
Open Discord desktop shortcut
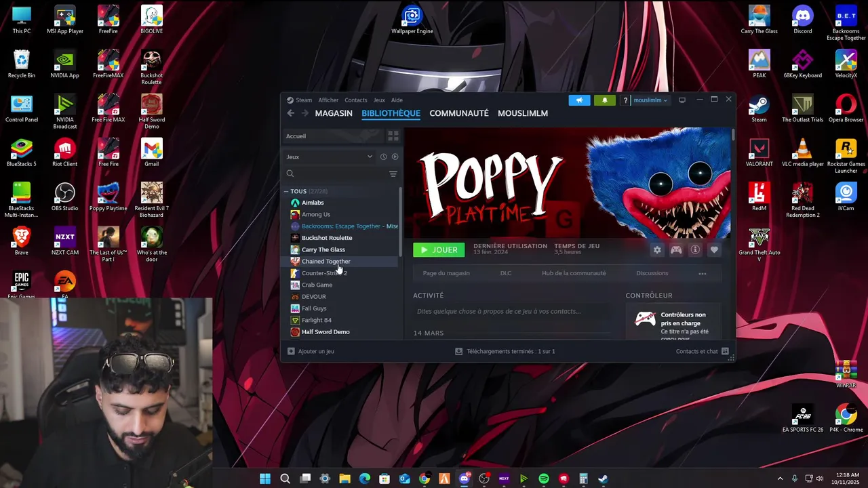pos(802,20)
